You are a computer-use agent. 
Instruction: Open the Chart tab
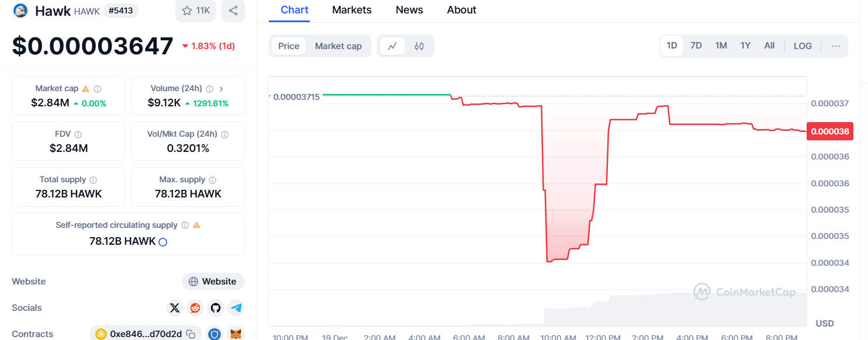click(x=295, y=10)
